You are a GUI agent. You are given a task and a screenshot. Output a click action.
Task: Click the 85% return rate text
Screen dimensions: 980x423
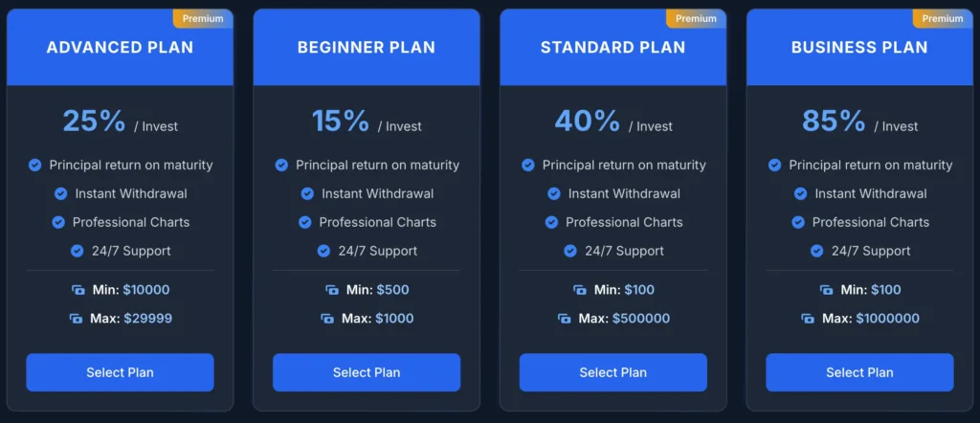(x=834, y=122)
